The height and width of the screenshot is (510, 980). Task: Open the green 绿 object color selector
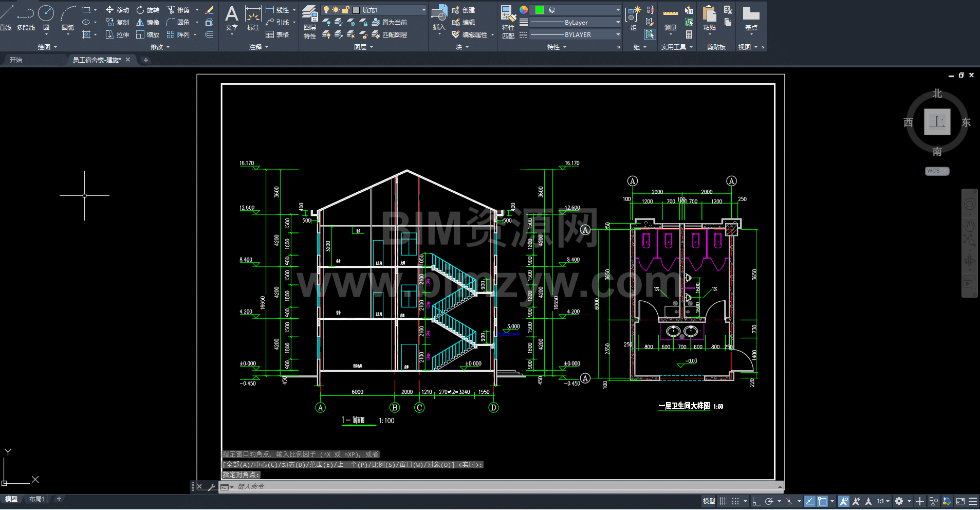coord(576,10)
